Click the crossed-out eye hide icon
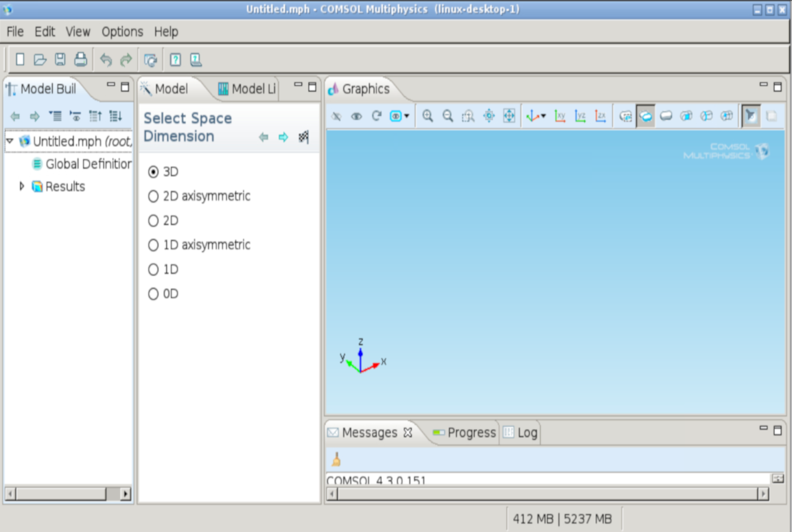The width and height of the screenshot is (792, 532). tap(336, 116)
